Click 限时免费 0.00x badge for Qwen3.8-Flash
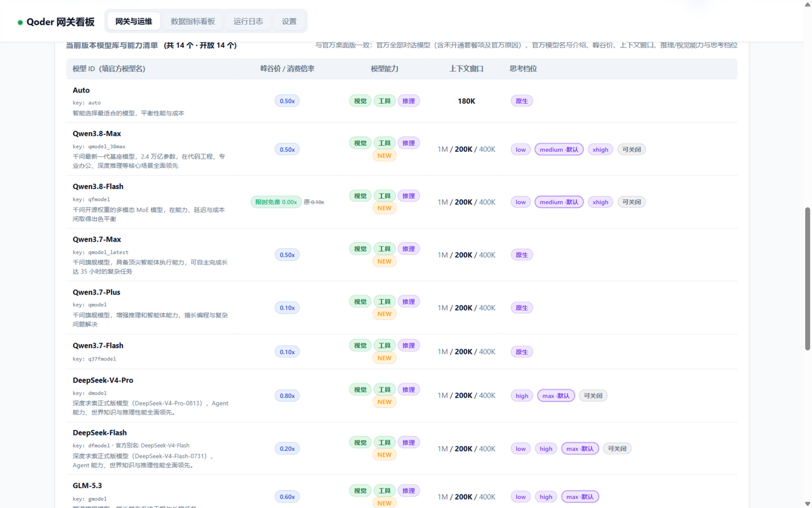 276,202
